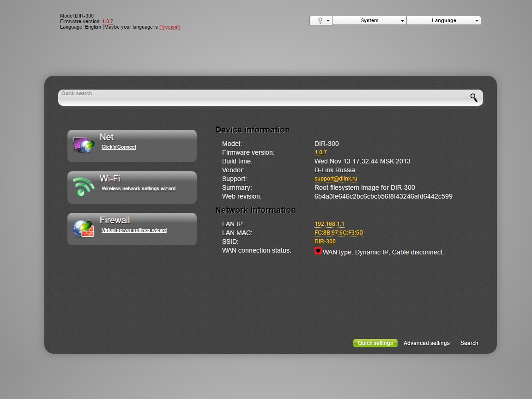
Task: Open the Virtual server settings wizard
Action: [134, 230]
